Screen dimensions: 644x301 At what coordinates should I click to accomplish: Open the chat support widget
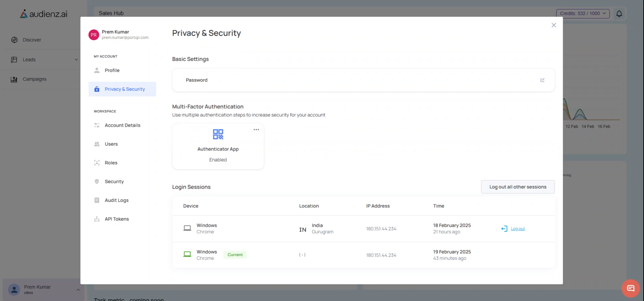click(631, 288)
